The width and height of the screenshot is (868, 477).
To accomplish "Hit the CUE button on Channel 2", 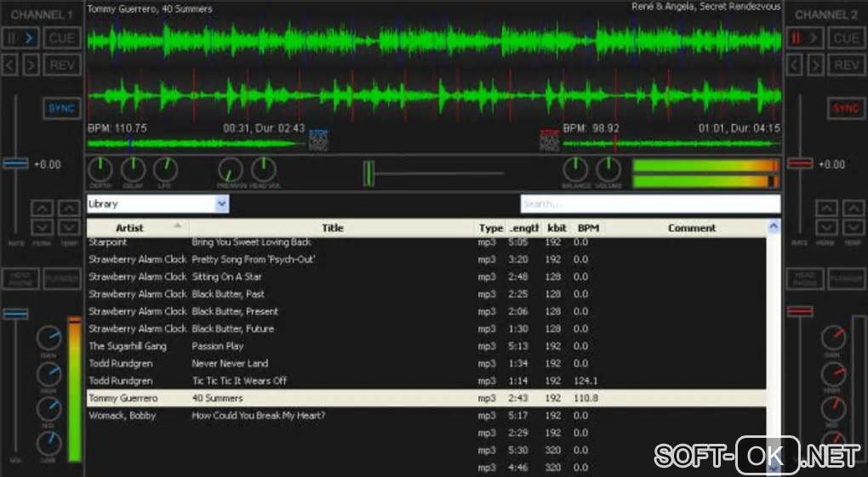I will click(x=847, y=38).
